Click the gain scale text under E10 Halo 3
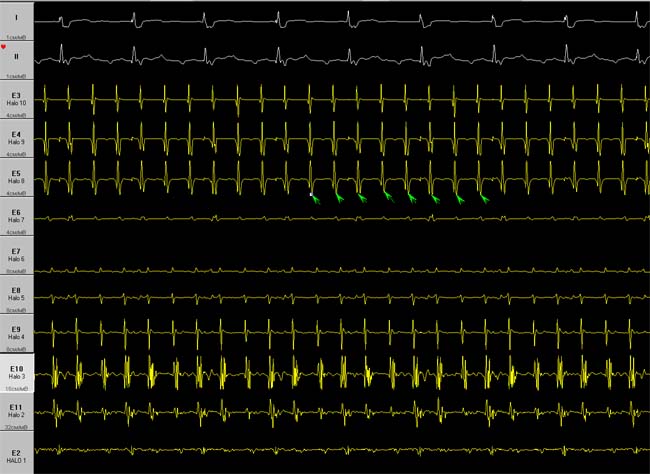 (x=17, y=389)
